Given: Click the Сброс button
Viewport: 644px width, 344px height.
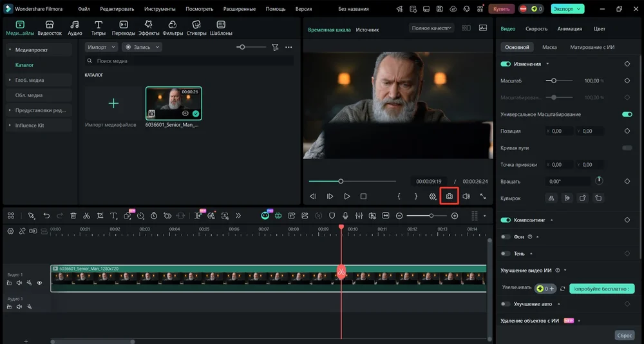Looking at the screenshot, I should (x=624, y=336).
